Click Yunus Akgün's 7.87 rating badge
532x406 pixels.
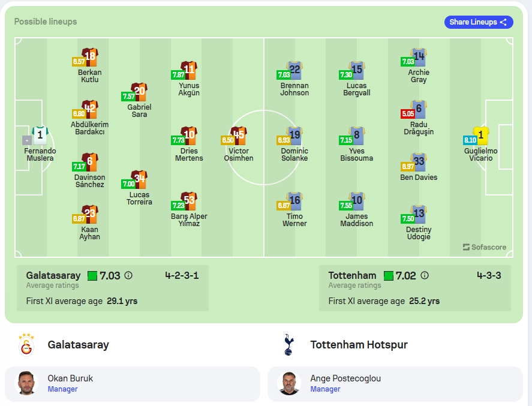pyautogui.click(x=178, y=75)
